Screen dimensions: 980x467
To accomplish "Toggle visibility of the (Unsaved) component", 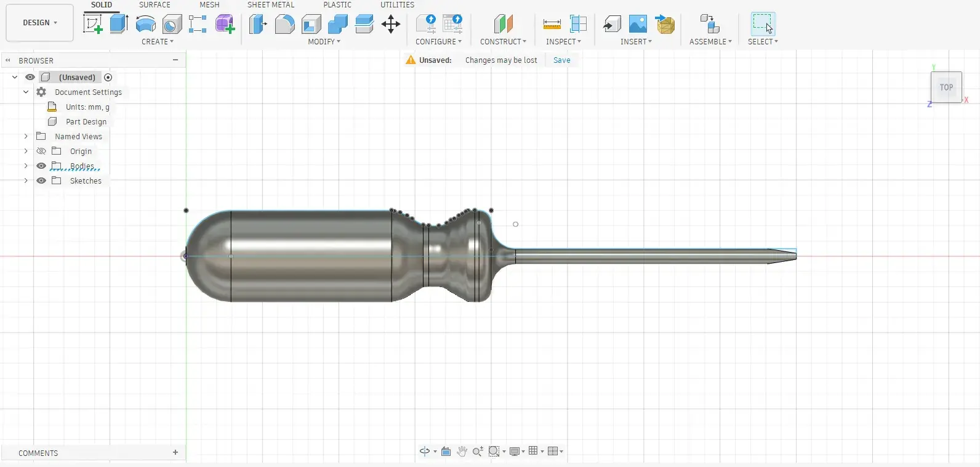I will coord(30,77).
